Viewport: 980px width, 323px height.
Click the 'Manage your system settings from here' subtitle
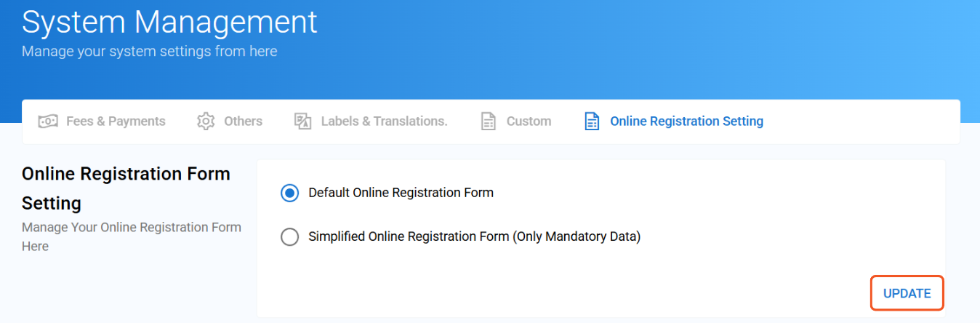click(149, 52)
